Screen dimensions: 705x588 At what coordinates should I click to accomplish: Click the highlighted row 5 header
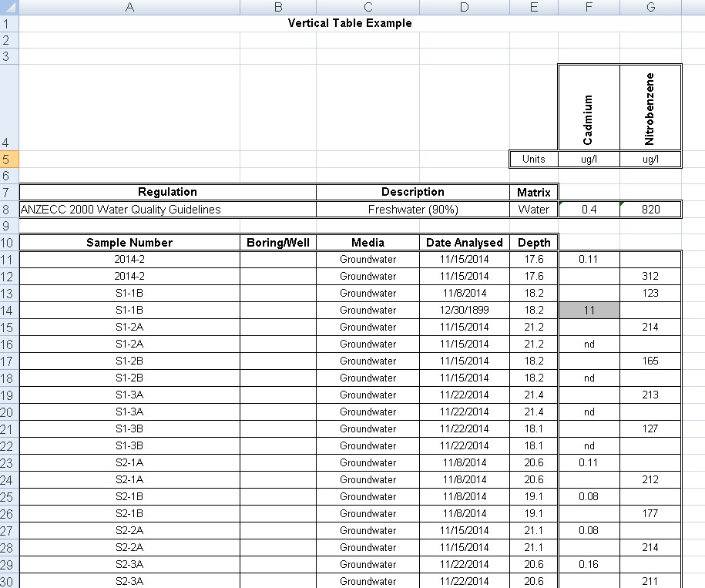[8, 159]
